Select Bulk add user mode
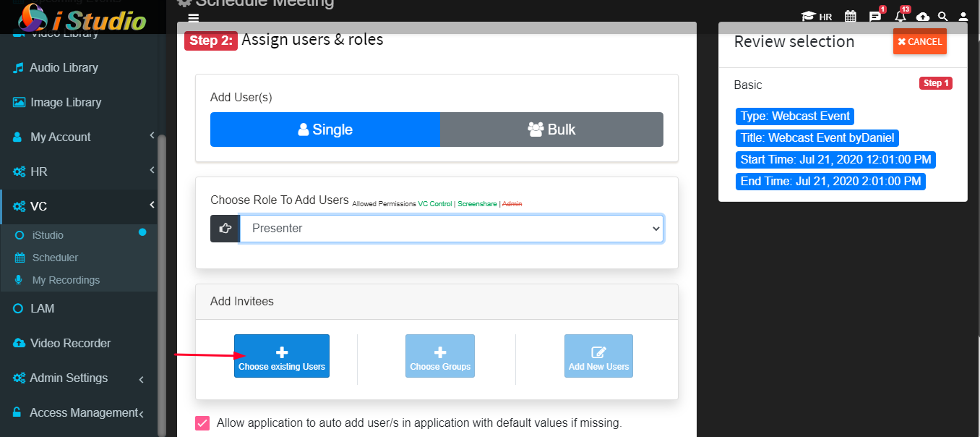The image size is (980, 437). point(551,130)
